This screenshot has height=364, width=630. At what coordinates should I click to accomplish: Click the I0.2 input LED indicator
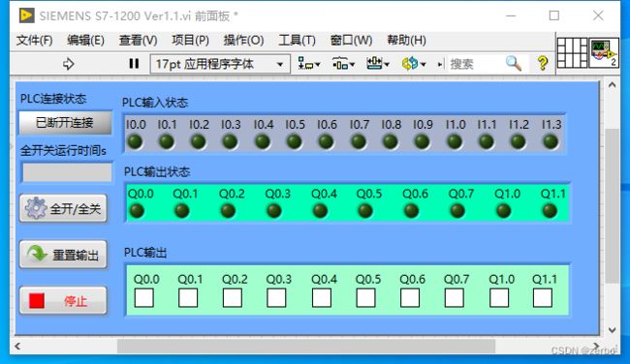pyautogui.click(x=198, y=141)
